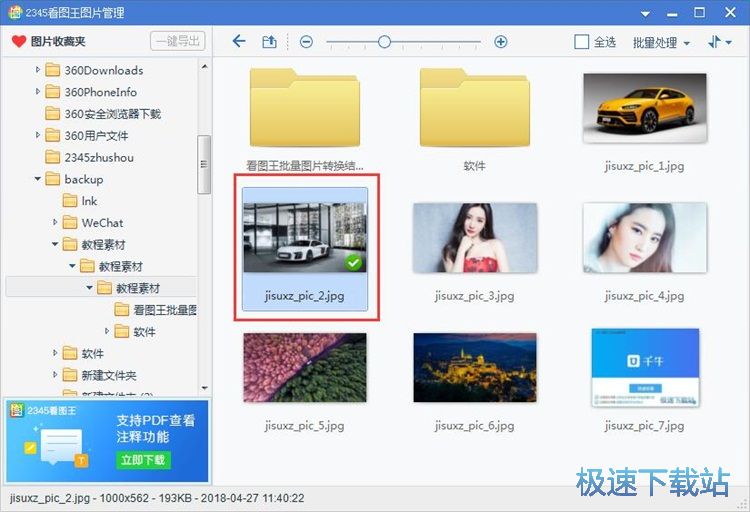Screen dimensions: 750x512
Task: Expand the 360用户文件 tree node
Action: tap(37, 135)
